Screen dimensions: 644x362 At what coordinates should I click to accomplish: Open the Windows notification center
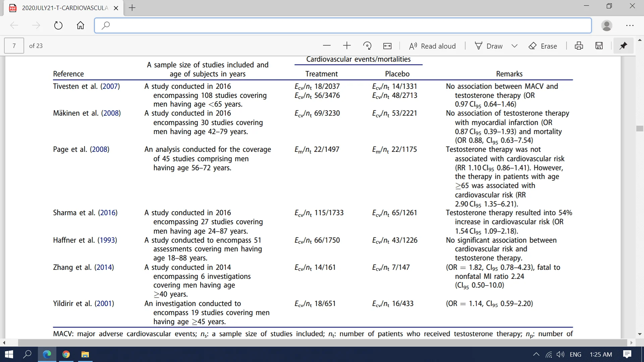[x=627, y=354]
